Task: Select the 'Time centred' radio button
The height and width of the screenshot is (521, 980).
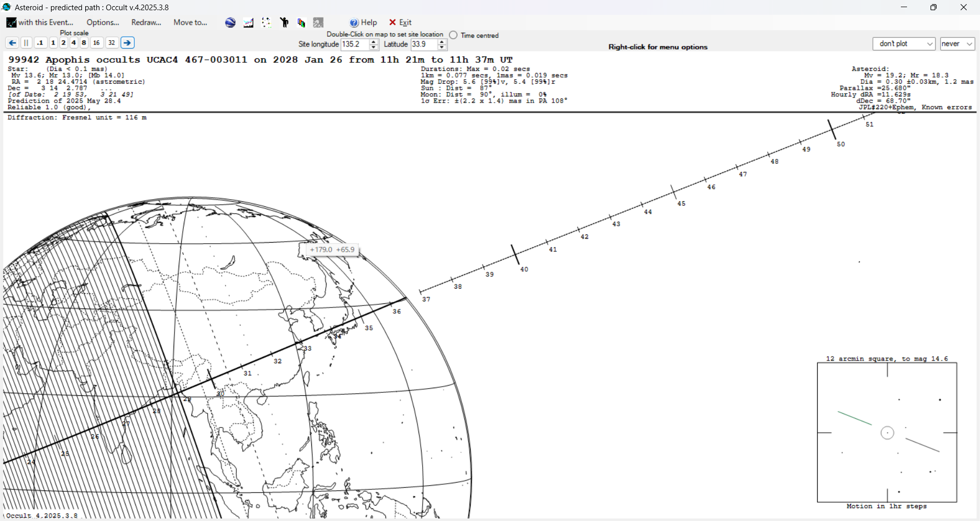Action: (x=453, y=35)
